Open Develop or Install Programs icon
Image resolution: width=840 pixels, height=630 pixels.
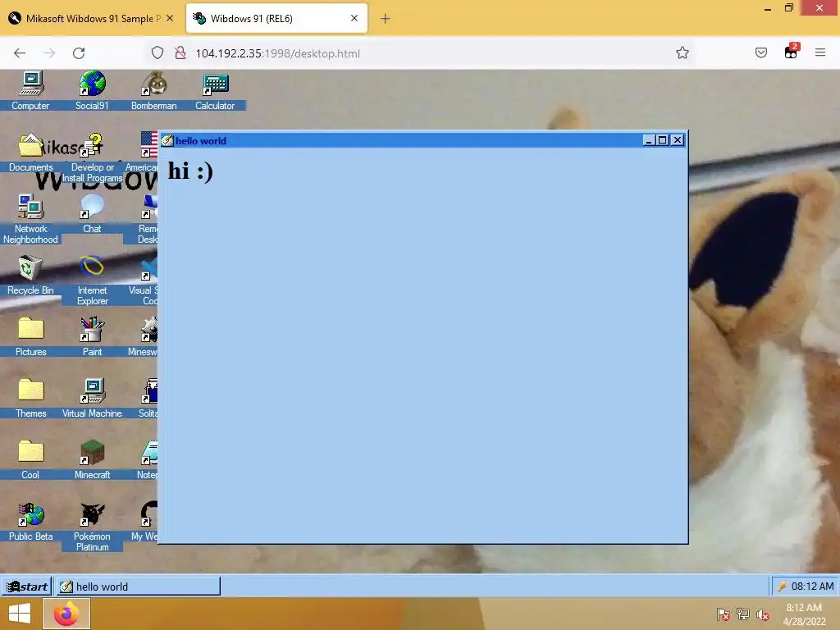92,157
